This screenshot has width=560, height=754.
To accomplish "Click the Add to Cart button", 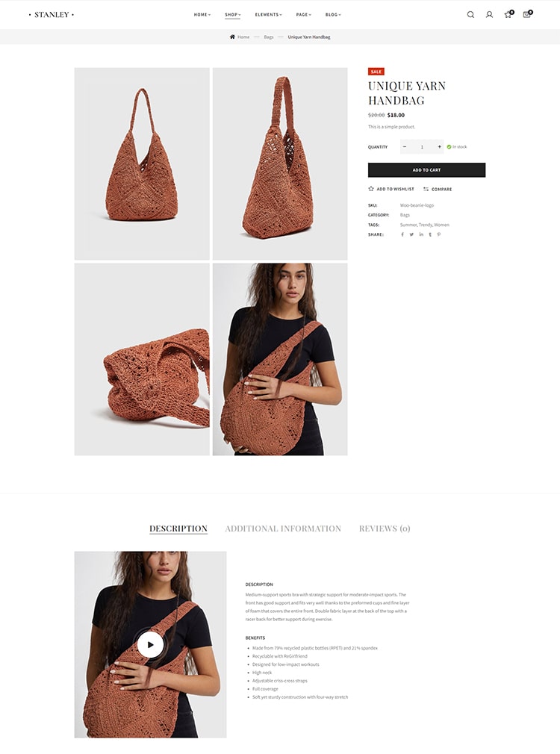I will [426, 169].
